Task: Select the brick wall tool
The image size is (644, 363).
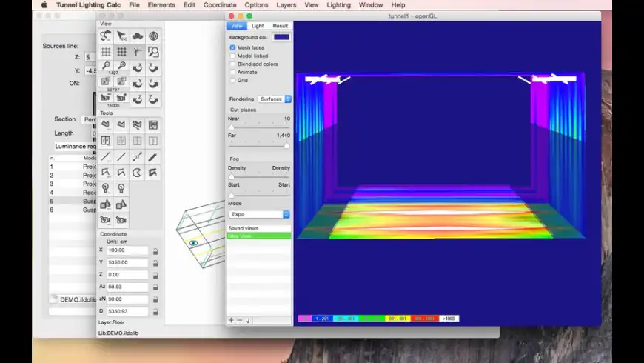Action: click(153, 125)
